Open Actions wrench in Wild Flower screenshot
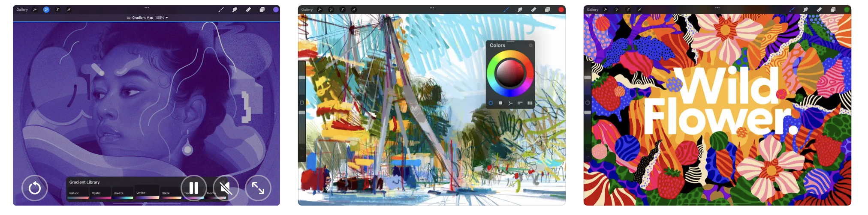This screenshot has width=868, height=215. point(606,9)
